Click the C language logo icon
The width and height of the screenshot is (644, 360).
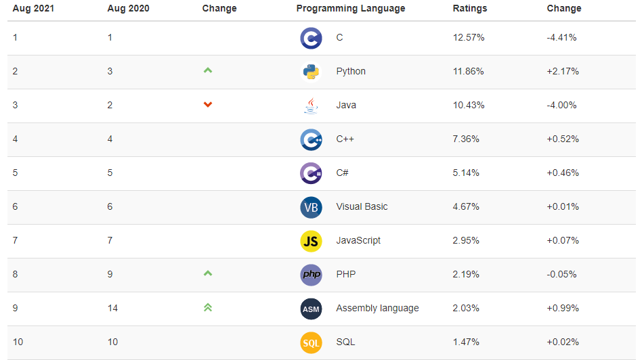(x=311, y=38)
